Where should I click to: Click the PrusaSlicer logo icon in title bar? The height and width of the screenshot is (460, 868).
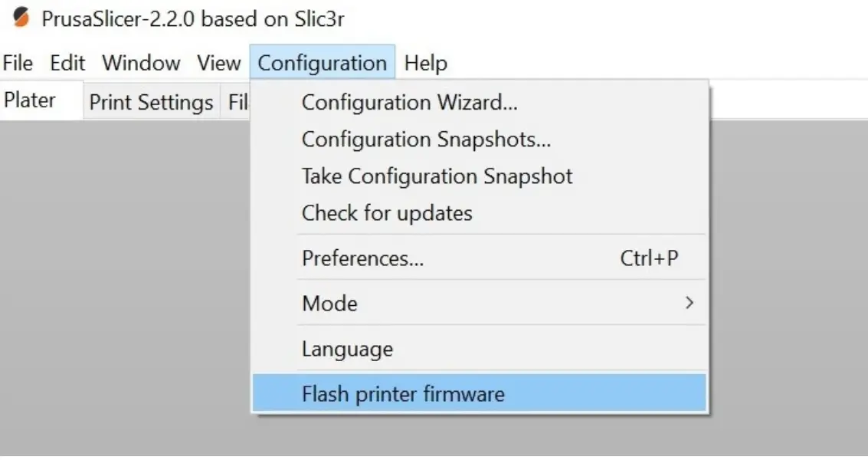point(21,18)
